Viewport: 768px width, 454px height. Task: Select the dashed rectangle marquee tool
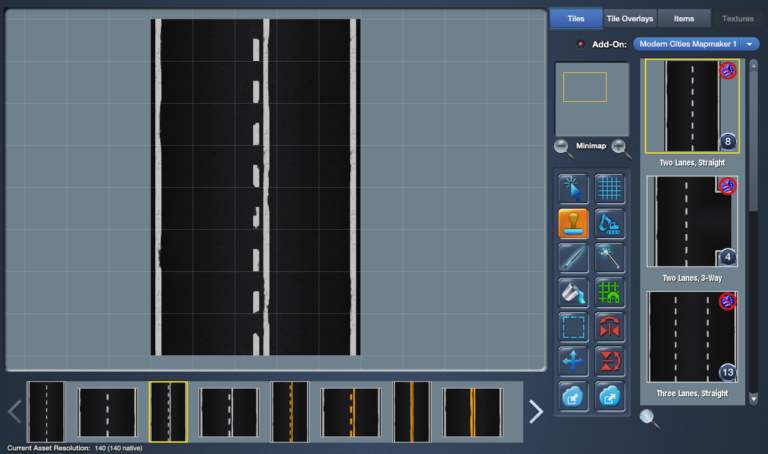pyautogui.click(x=573, y=327)
